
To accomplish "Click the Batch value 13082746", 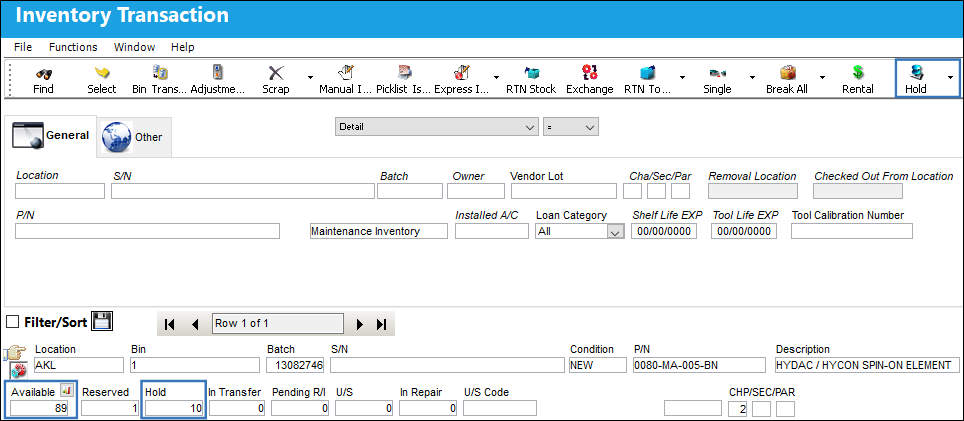I will pyautogui.click(x=295, y=365).
